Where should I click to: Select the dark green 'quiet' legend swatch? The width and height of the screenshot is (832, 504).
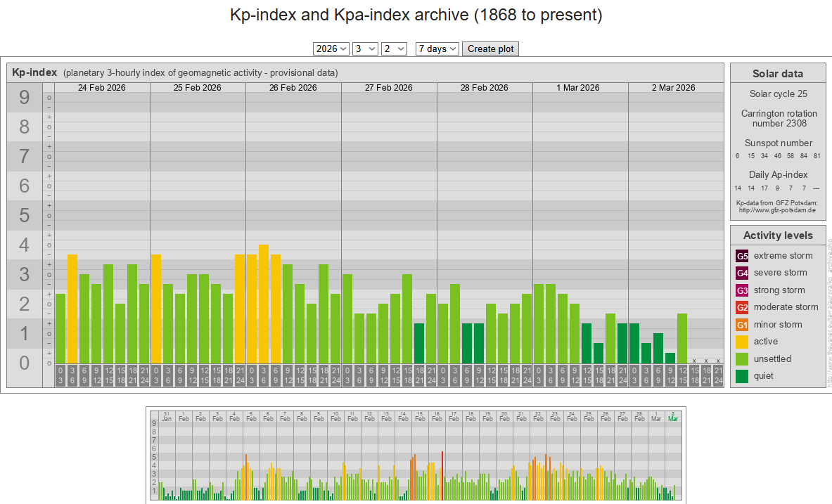[742, 376]
